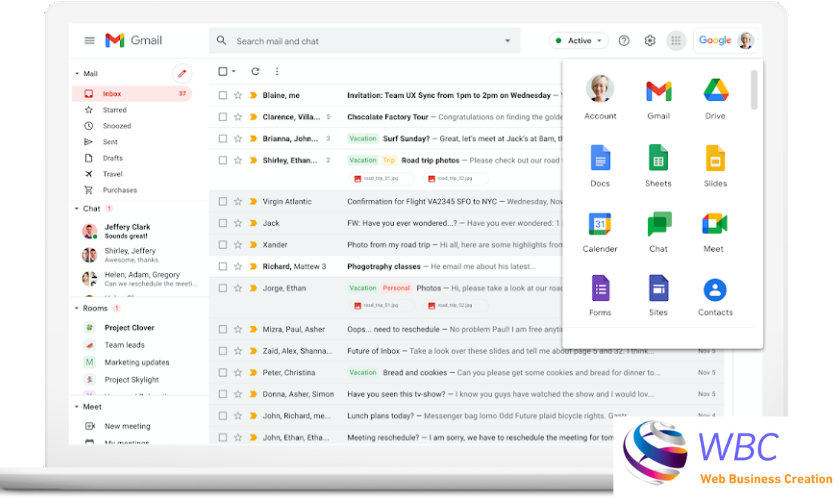This screenshot has height=500, width=840.
Task: Check the Clarence, Villa email checkbox
Action: (x=223, y=117)
